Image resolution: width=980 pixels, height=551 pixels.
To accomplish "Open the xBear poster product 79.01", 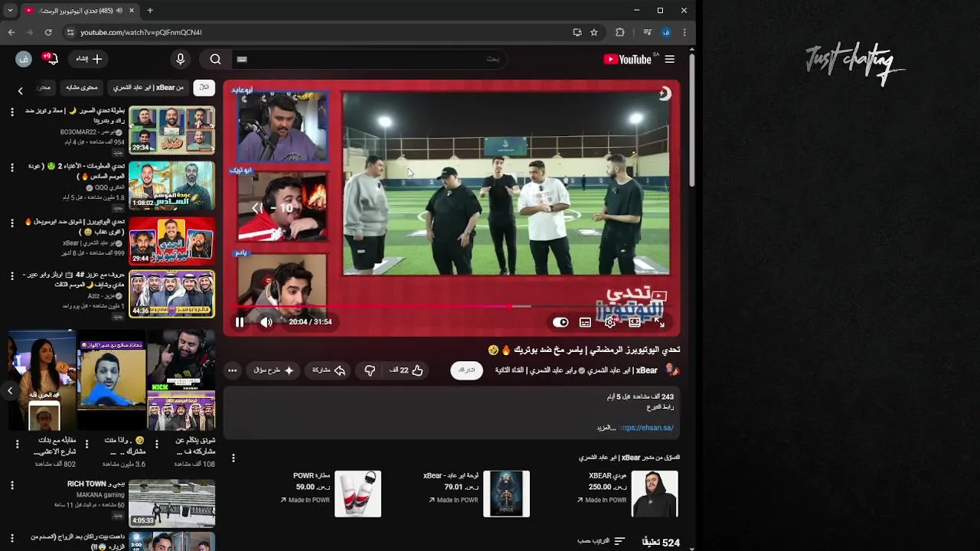I will [x=506, y=494].
